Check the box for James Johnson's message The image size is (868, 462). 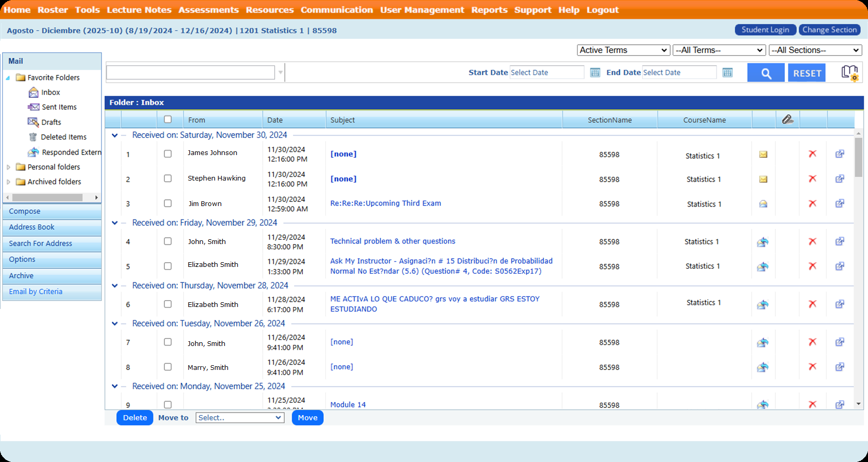[x=168, y=154]
